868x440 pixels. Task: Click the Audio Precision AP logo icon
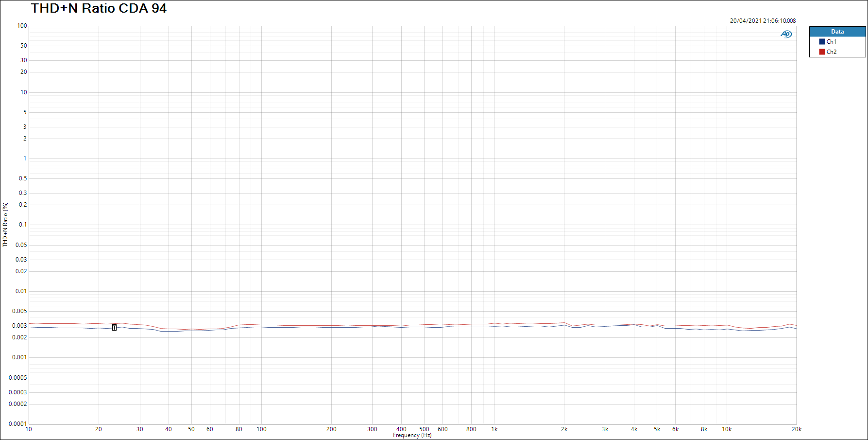(786, 34)
